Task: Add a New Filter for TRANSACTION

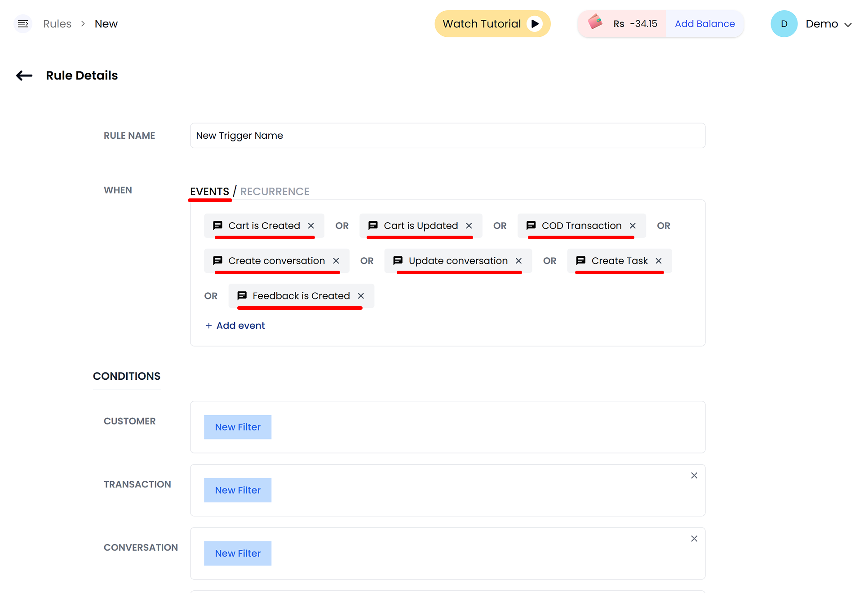Action: click(x=238, y=490)
